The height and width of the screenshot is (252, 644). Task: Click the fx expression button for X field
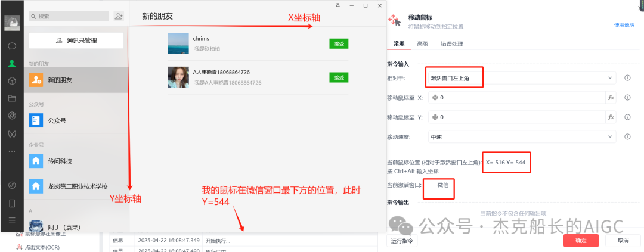click(611, 98)
